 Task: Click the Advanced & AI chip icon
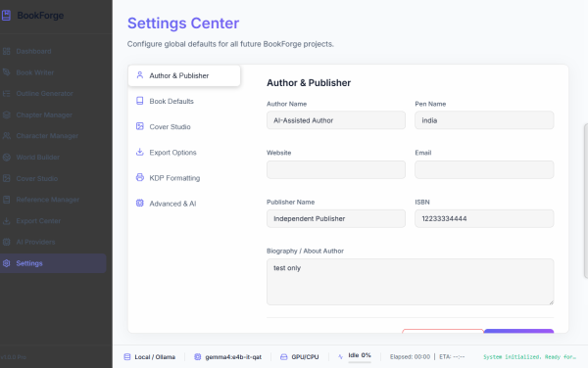pyautogui.click(x=140, y=203)
